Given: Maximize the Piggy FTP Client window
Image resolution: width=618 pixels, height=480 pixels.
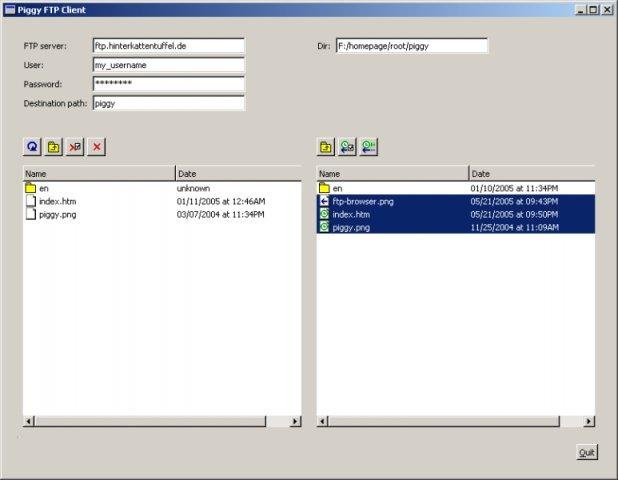Looking at the screenshot, I should point(593,9).
